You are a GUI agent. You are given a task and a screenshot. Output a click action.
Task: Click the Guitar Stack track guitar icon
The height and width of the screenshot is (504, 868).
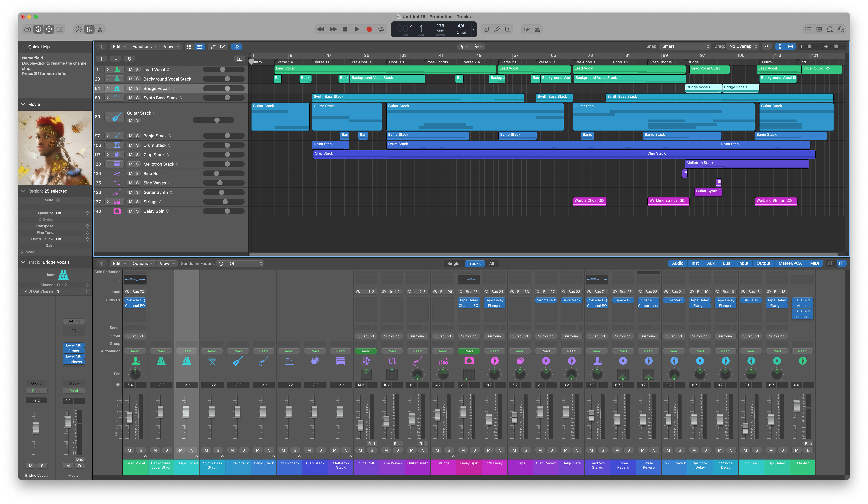tap(117, 117)
